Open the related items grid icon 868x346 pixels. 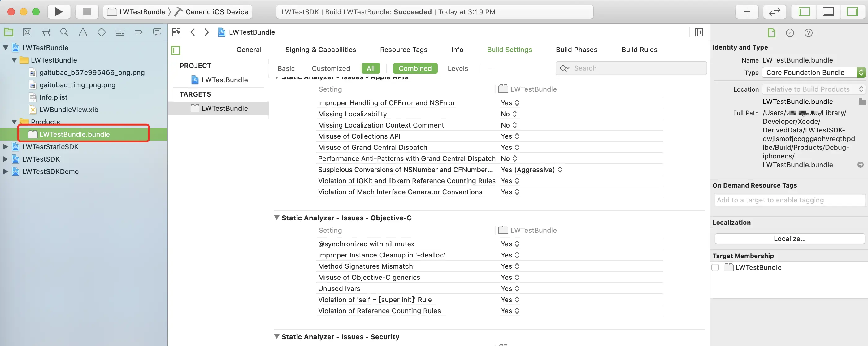click(176, 32)
